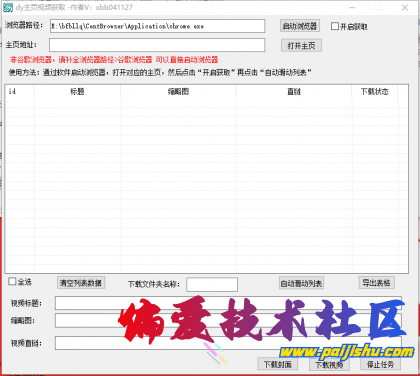This screenshot has height=376, width=420.
Task: Focus the 缩略图 text field
Action: (x=228, y=321)
